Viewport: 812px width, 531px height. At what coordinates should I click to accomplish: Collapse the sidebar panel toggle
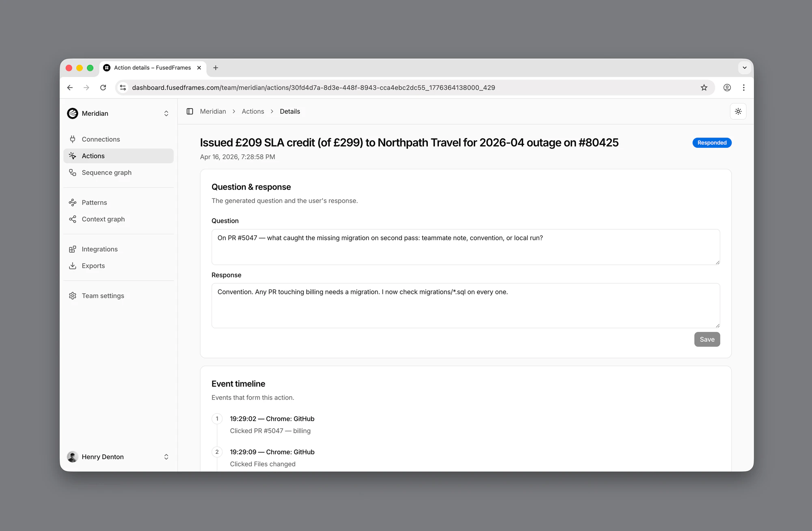point(190,112)
